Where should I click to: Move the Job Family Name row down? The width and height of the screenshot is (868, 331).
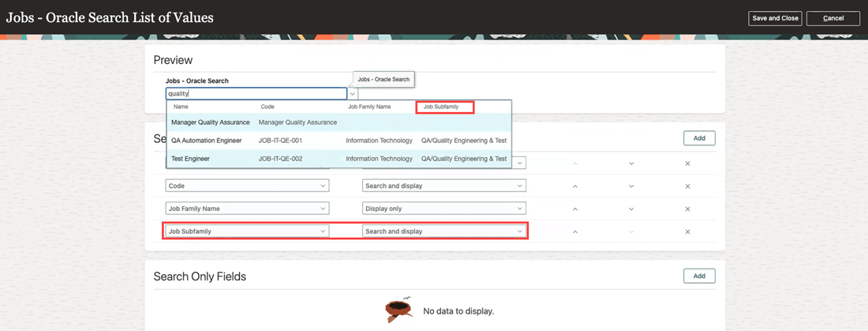631,209
